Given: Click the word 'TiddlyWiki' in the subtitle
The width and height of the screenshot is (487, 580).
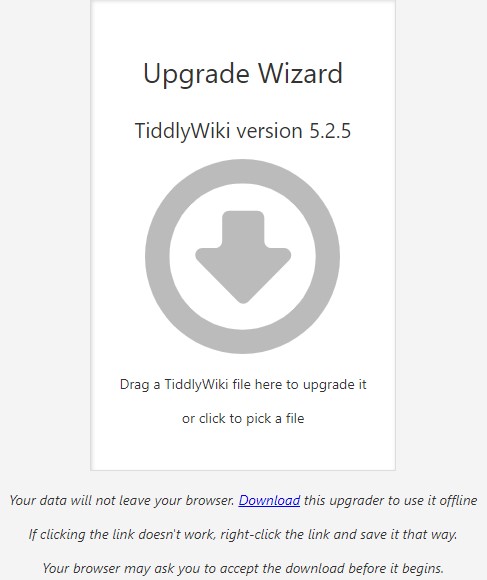Looking at the screenshot, I should point(183,131).
